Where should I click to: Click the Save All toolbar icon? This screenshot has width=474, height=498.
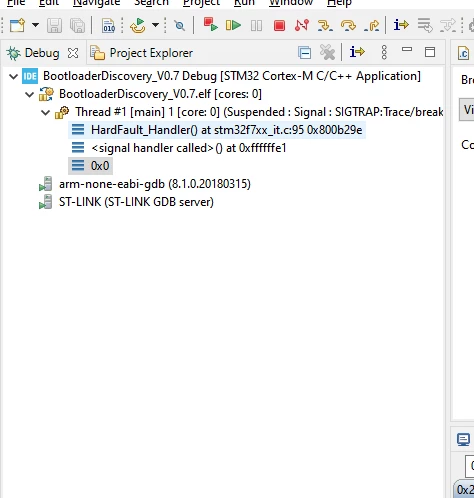tap(77, 26)
